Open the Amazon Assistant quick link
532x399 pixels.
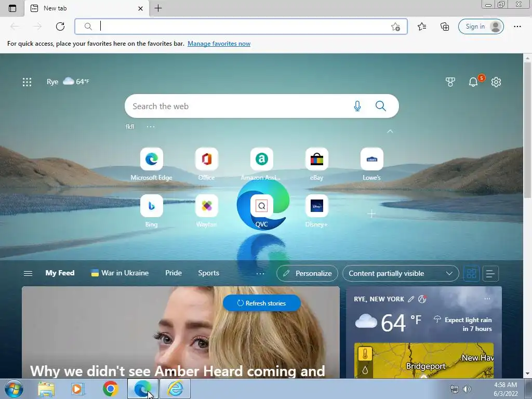click(x=261, y=164)
